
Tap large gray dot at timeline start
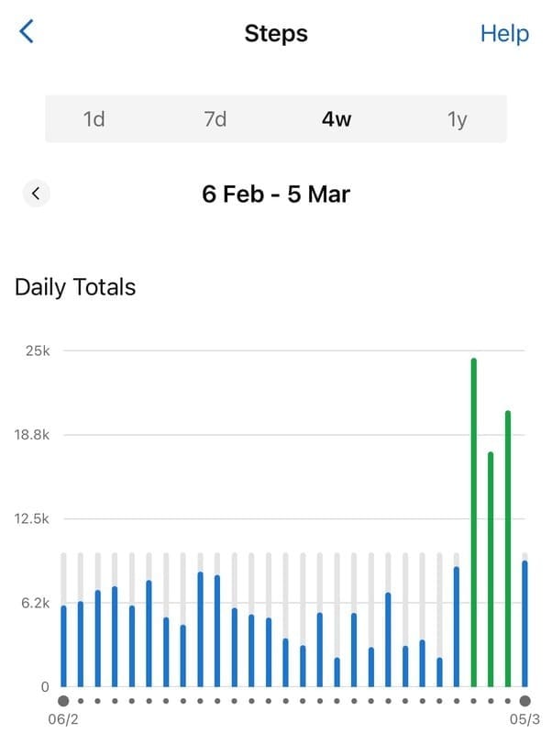click(63, 701)
